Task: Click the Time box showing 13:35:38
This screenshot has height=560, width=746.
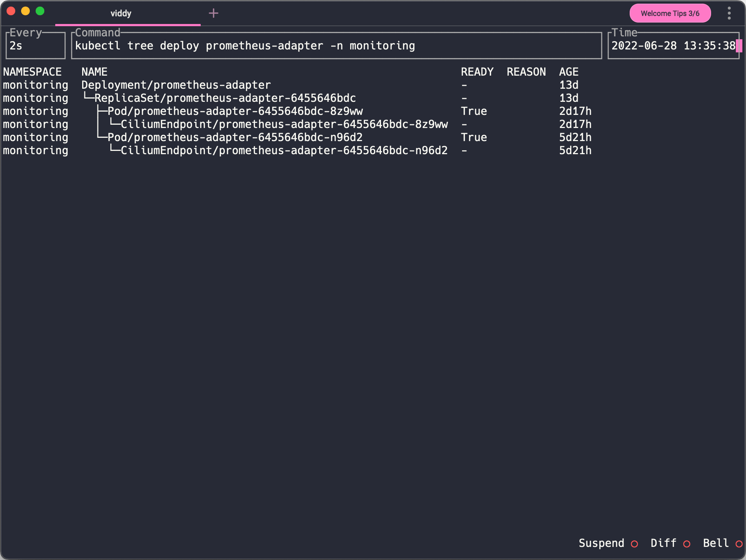Action: 673,46
